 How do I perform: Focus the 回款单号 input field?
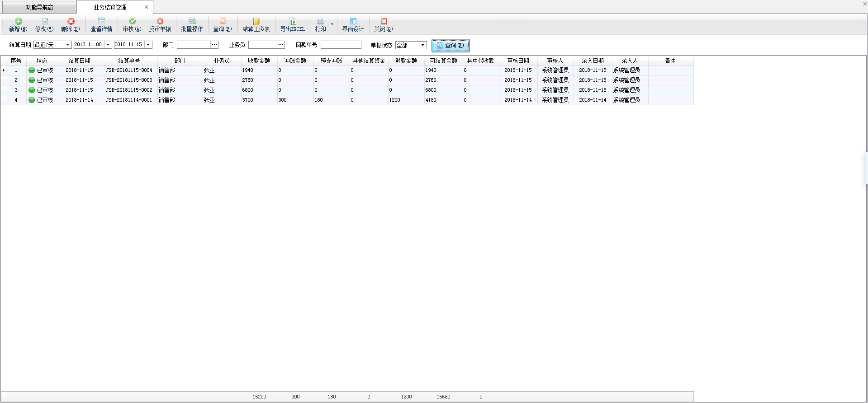341,45
